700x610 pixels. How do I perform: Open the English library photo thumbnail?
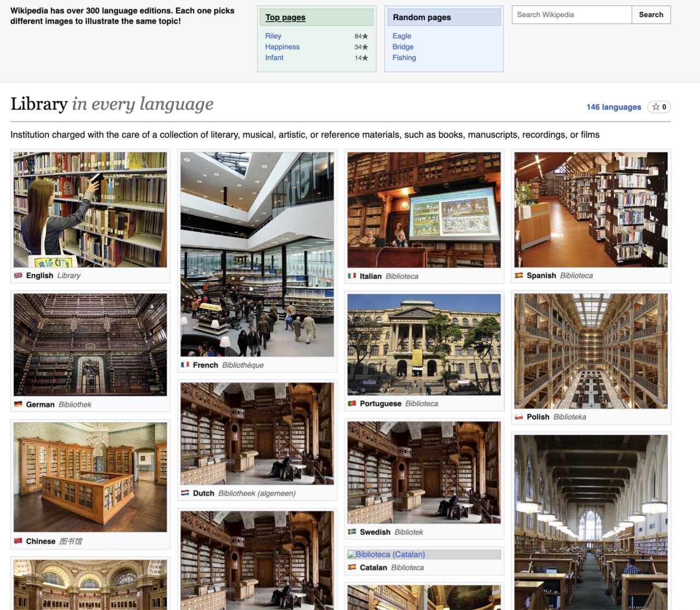pos(90,210)
